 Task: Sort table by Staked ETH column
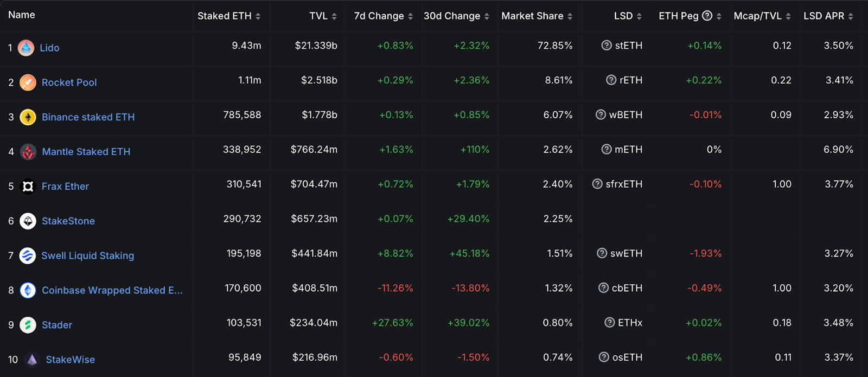(258, 16)
